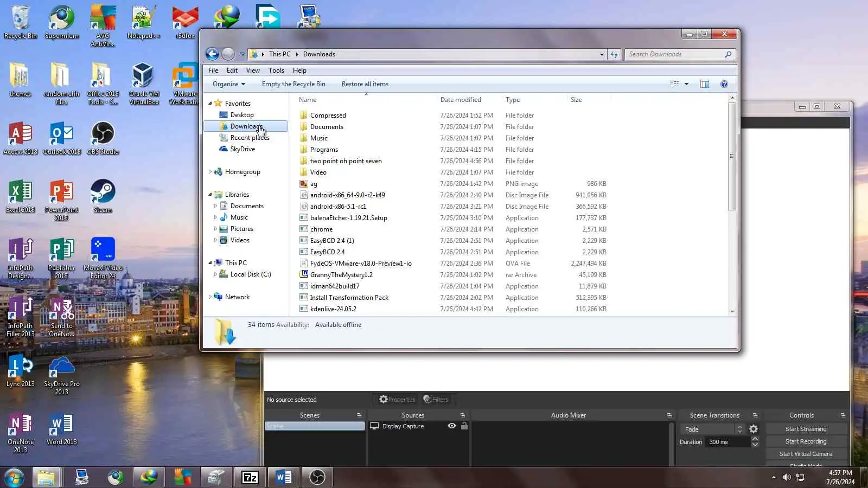Launch Supermium from its desktop shortcut
This screenshot has width=868, height=488.
click(62, 22)
